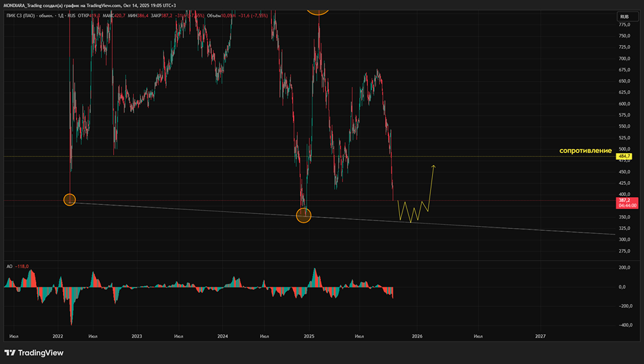The image size is (644, 364).
Task: Click the 275,0 price axis label
Action: pos(624,251)
